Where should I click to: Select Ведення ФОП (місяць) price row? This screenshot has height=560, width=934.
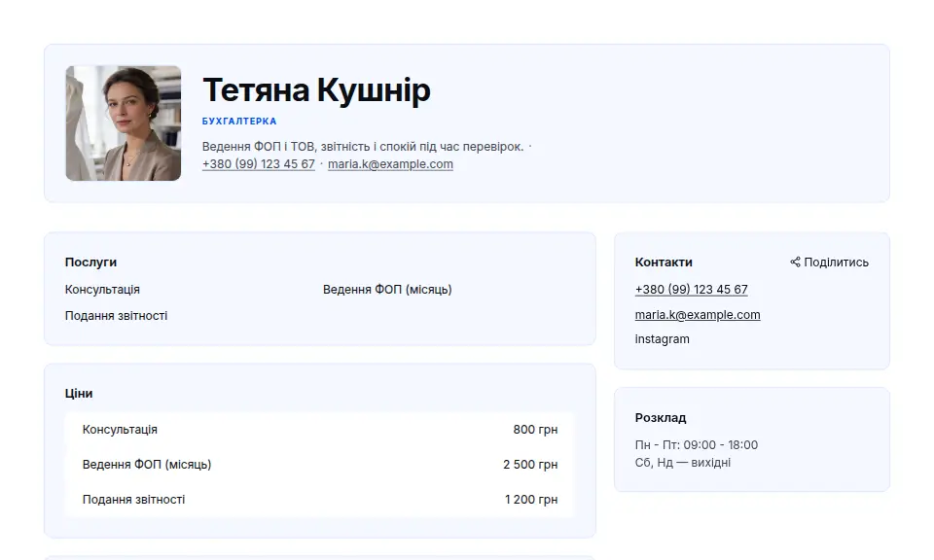pos(320,465)
